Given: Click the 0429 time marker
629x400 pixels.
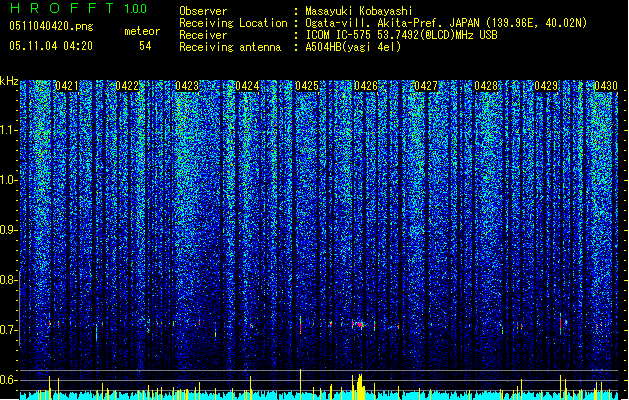Looking at the screenshot, I should pos(546,86).
